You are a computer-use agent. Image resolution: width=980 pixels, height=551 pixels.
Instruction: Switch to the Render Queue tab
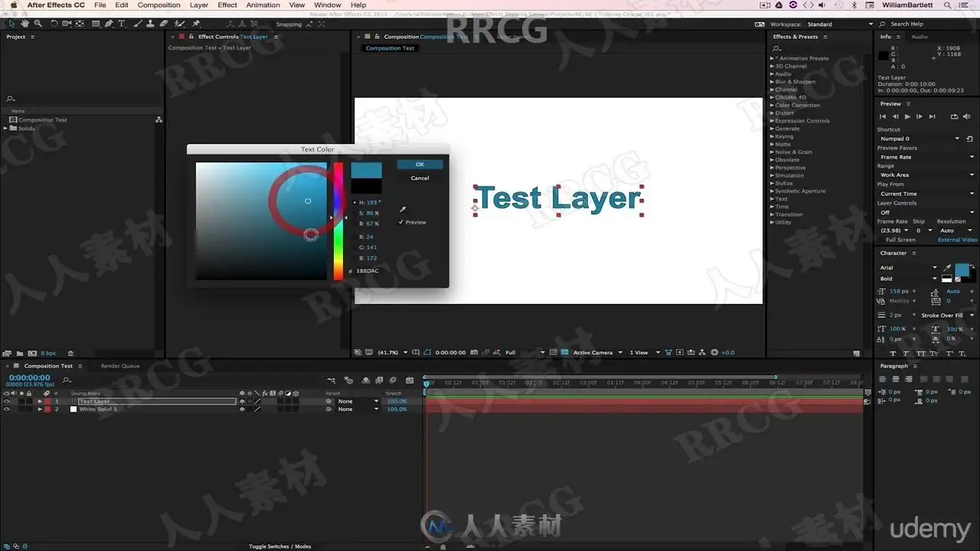tap(120, 366)
